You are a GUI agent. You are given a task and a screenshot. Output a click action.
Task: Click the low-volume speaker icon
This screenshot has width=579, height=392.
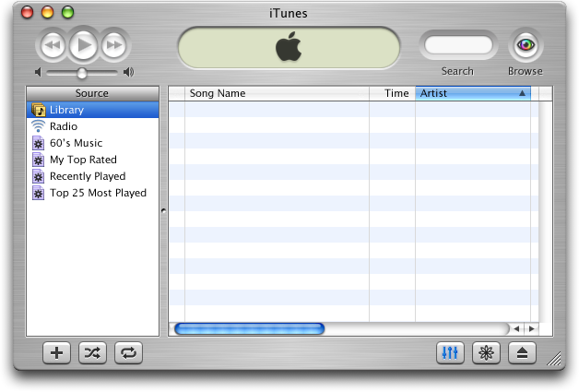click(x=38, y=72)
